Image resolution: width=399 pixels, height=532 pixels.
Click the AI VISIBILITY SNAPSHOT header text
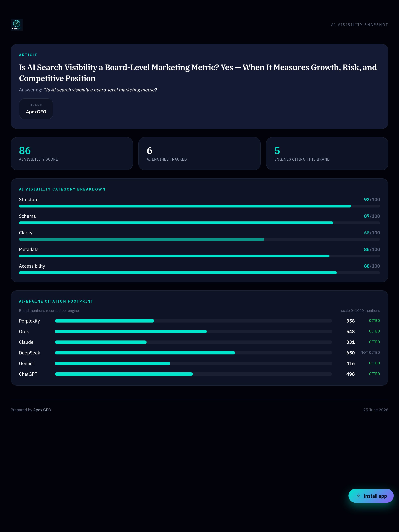(x=359, y=25)
